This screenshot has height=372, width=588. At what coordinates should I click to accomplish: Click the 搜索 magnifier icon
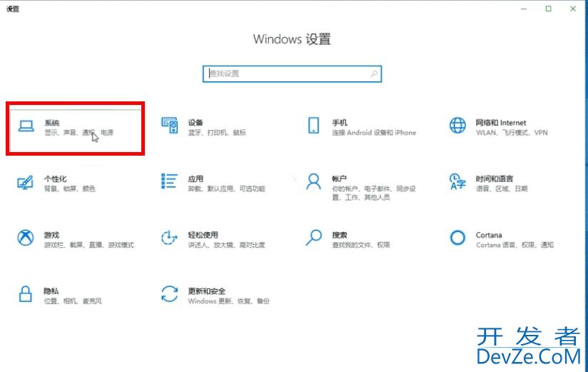pyautogui.click(x=313, y=238)
